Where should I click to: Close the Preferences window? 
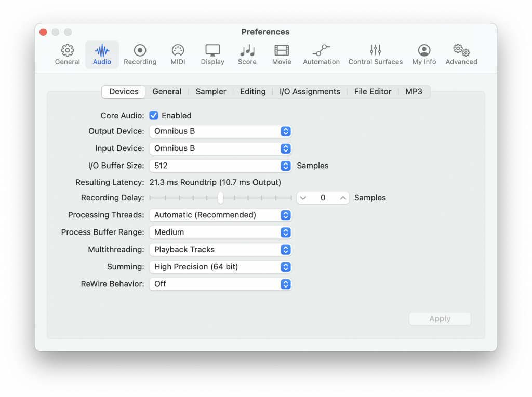coord(43,32)
